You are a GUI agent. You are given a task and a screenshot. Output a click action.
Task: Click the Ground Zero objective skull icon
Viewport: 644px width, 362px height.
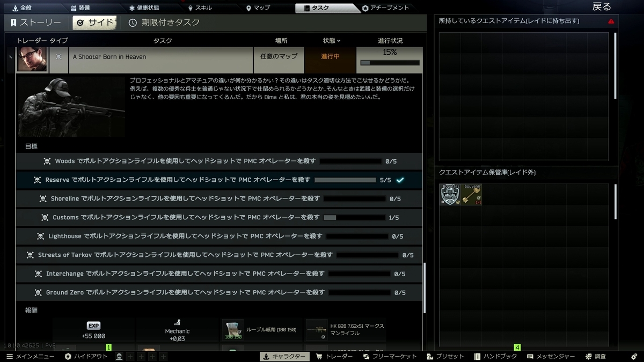[38, 293]
